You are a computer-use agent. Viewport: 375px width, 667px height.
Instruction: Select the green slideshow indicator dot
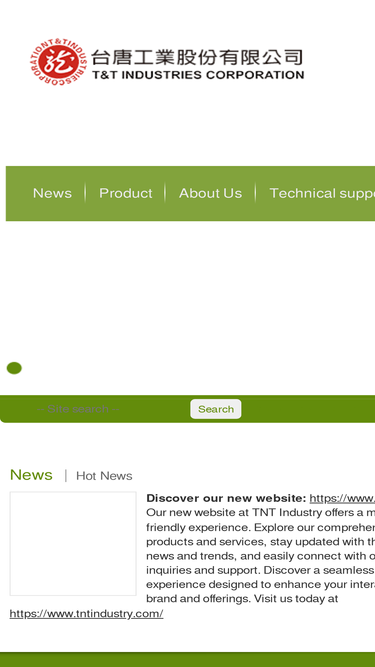tap(14, 368)
